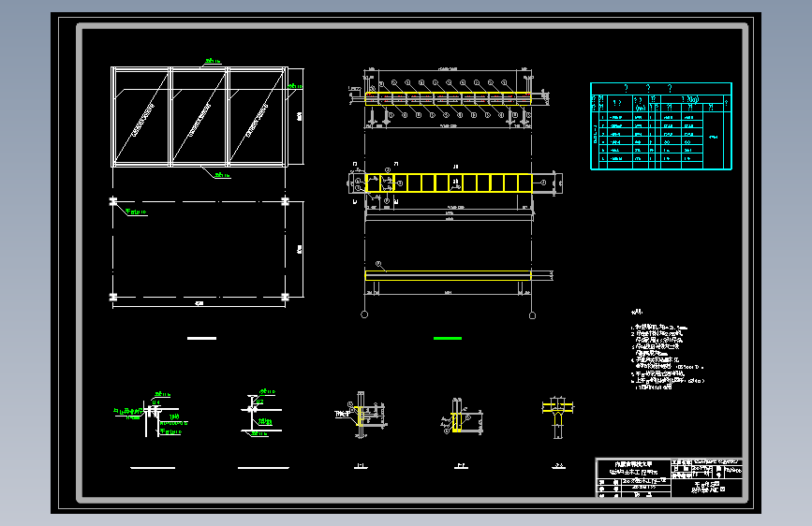Select the leftmost green-labeled connection detail
The width and height of the screenshot is (812, 526).
click(151, 415)
